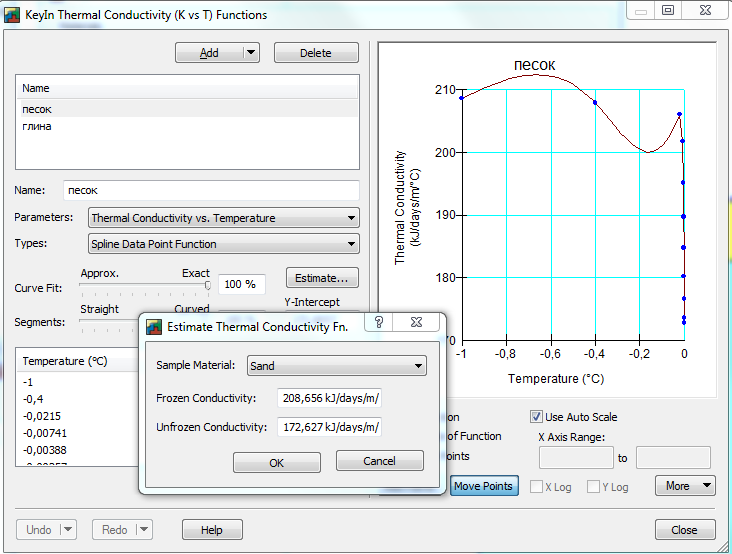Click the Close button at bottom right
This screenshot has width=732, height=554.
685,530
